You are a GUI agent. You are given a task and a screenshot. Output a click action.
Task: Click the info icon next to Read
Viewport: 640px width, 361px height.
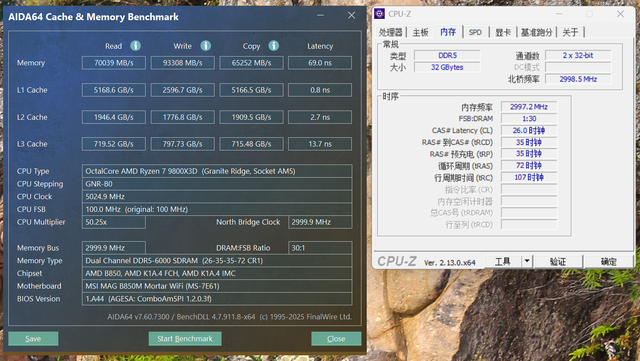136,46
